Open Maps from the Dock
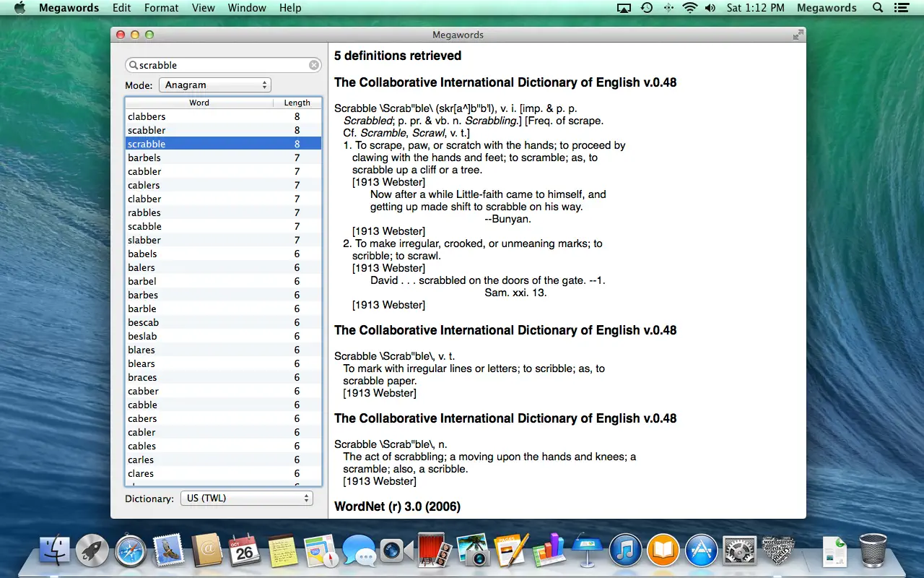 point(321,551)
